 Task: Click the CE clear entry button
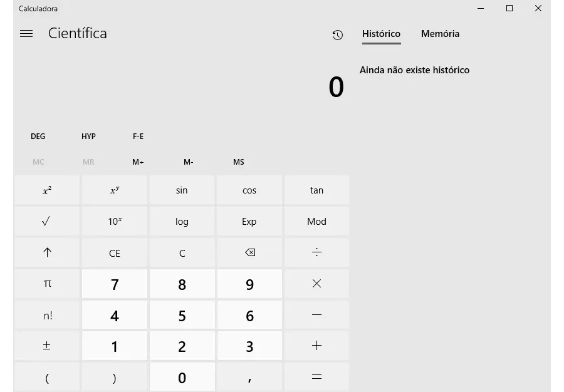[x=115, y=252]
